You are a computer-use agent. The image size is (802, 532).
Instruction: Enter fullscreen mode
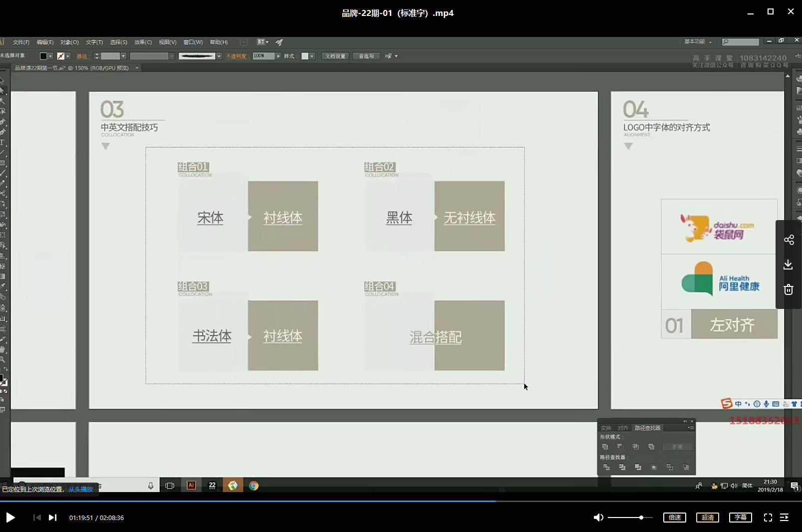[x=768, y=518]
